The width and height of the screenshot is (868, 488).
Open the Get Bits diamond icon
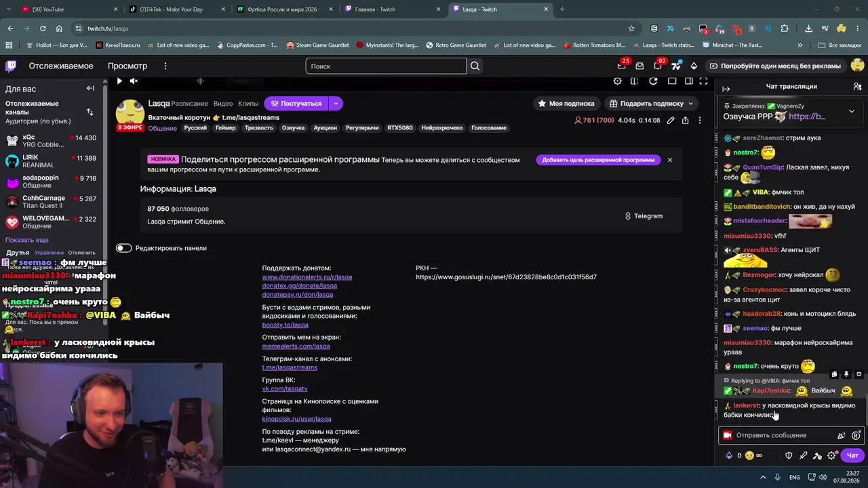694,66
